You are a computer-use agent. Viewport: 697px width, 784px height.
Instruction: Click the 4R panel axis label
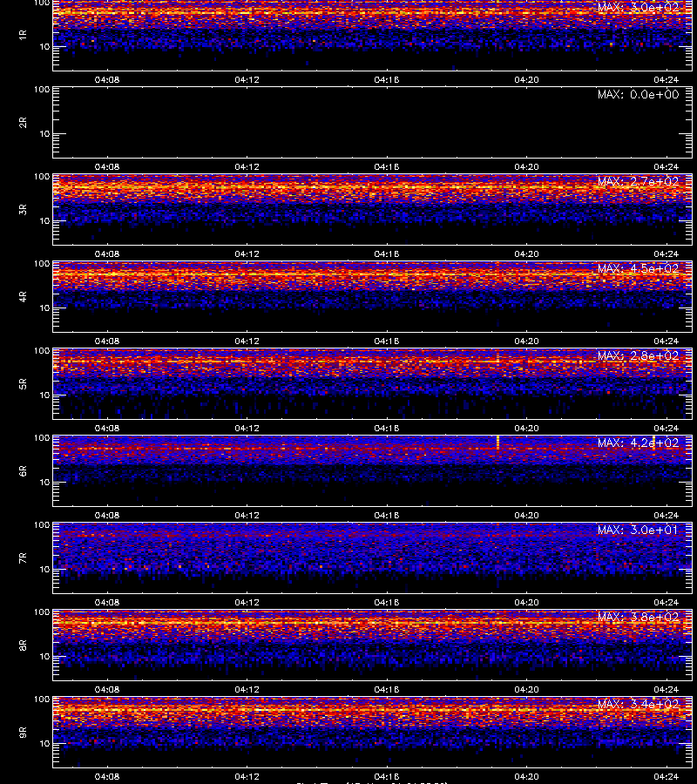(23, 296)
